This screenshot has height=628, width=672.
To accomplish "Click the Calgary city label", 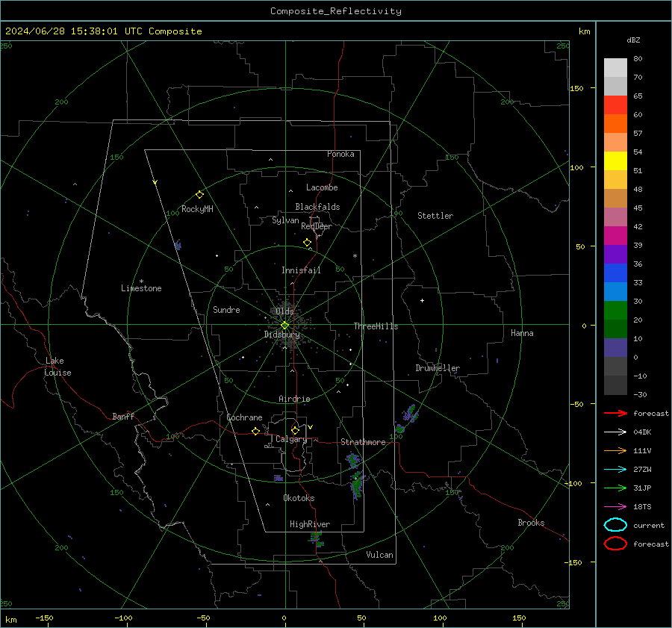I will coord(291,439).
